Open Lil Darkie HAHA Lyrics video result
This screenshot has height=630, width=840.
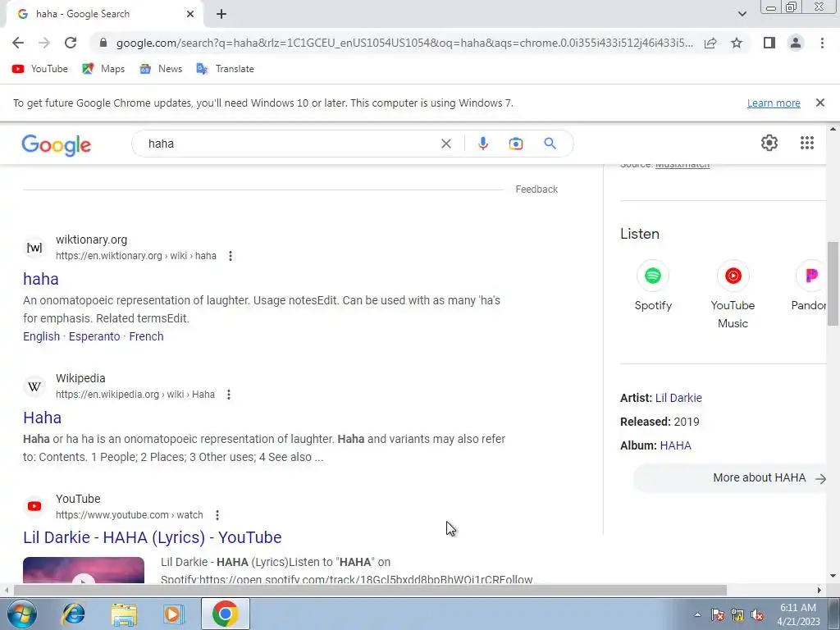coord(152,537)
